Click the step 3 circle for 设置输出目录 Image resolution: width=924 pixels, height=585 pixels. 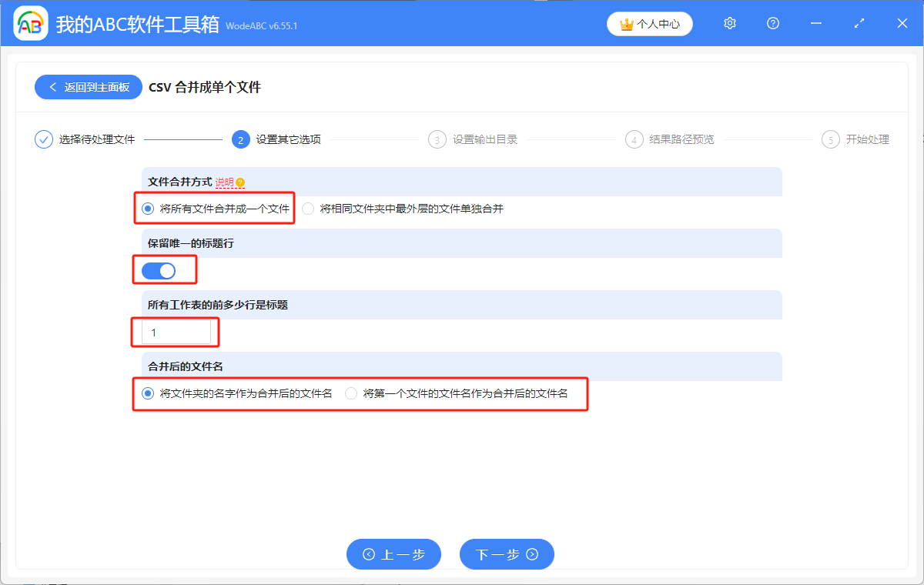(x=437, y=139)
